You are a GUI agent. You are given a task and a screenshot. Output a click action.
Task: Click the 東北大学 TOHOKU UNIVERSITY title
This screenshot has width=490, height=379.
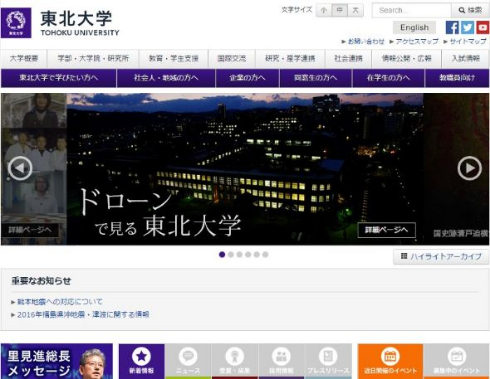point(79,23)
